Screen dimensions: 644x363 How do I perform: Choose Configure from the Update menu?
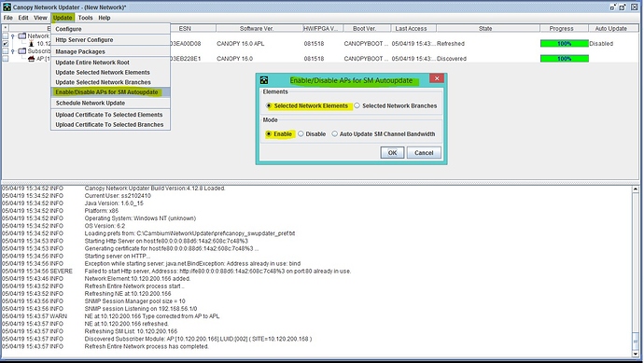110,29
